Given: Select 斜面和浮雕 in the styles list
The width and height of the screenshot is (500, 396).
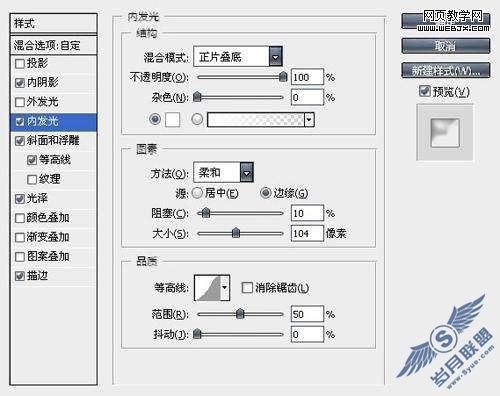Looking at the screenshot, I should tap(54, 140).
